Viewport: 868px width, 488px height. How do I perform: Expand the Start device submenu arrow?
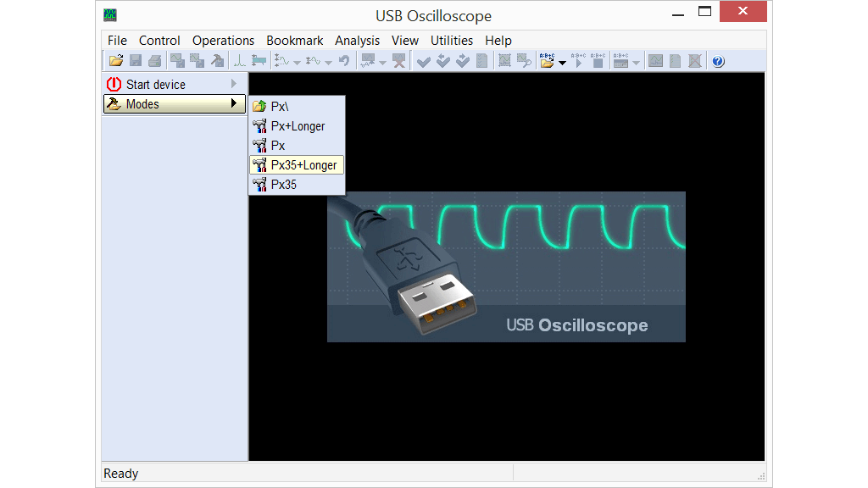(234, 84)
